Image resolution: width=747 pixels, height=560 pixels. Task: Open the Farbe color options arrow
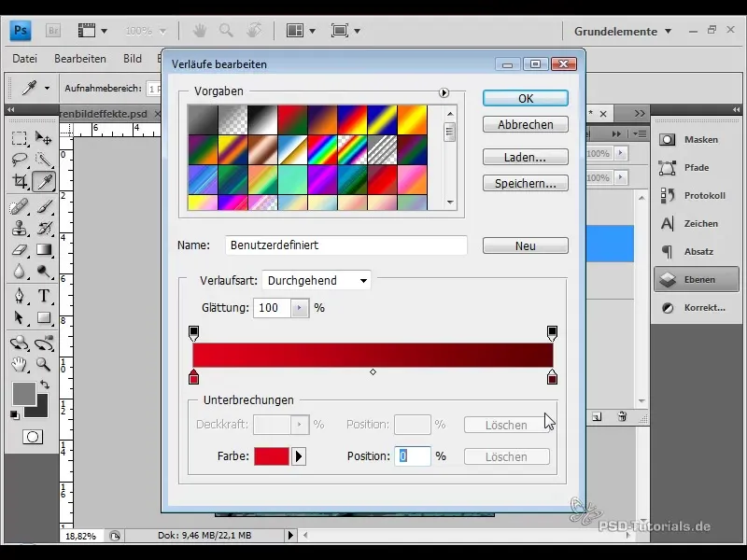(x=299, y=456)
